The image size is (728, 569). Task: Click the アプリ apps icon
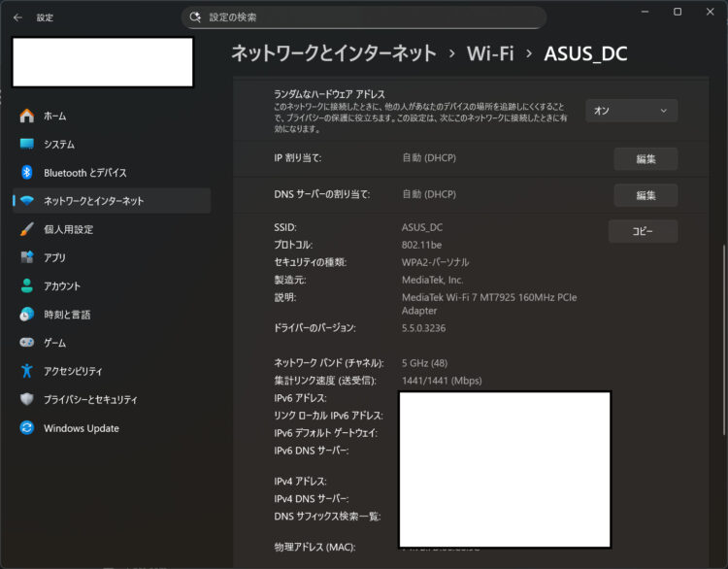(x=27, y=257)
